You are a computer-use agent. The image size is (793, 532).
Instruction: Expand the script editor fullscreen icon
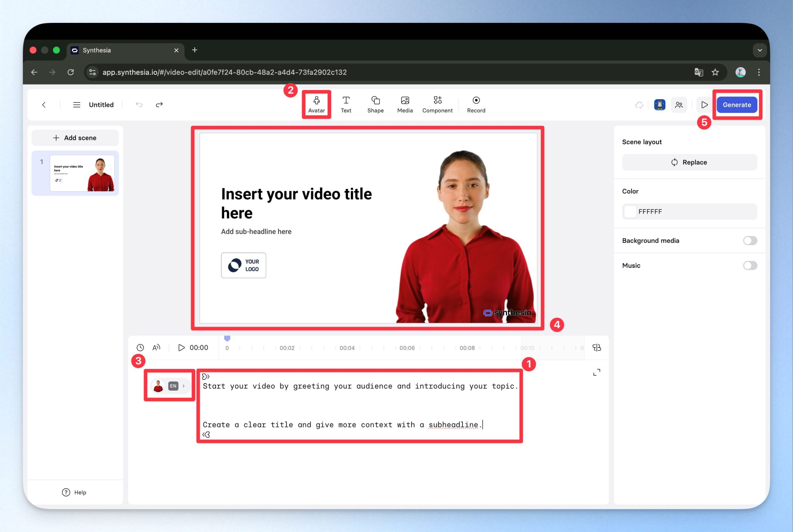coord(596,372)
